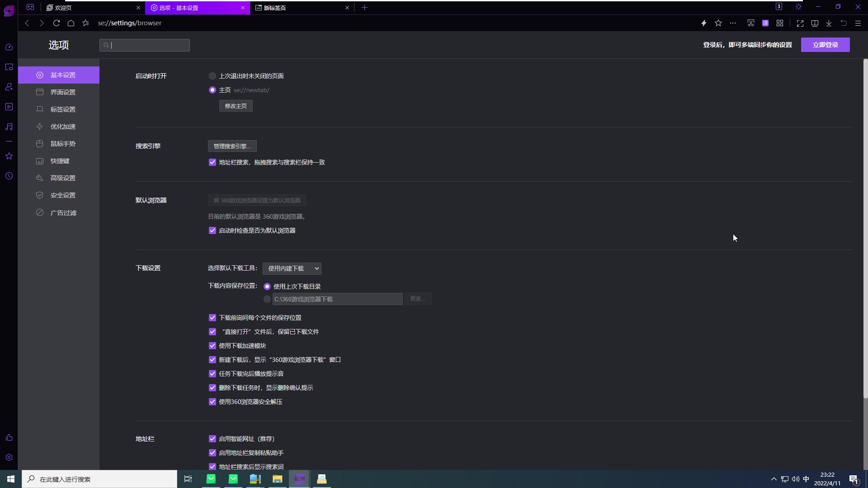Open Windows Start menu button
This screenshot has width=868, height=488.
click(11, 479)
